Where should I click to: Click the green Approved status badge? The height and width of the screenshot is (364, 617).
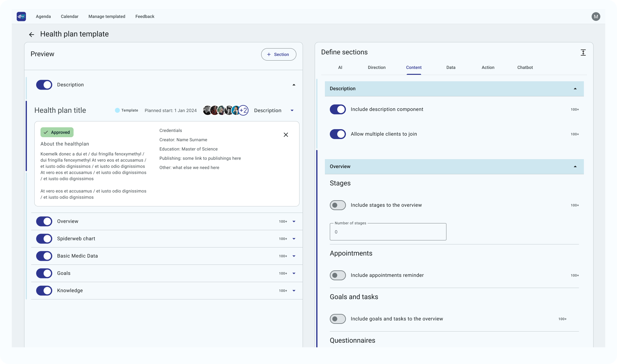pyautogui.click(x=57, y=132)
